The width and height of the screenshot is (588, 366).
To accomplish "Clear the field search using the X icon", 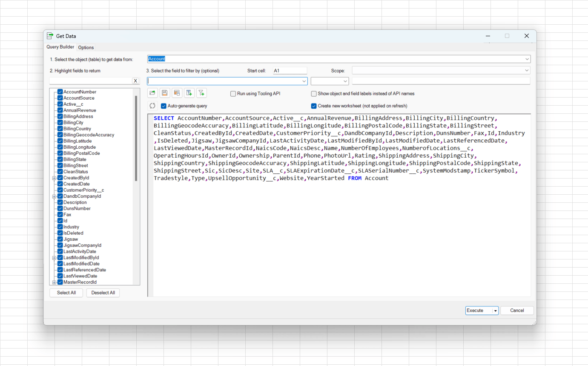I will (135, 81).
